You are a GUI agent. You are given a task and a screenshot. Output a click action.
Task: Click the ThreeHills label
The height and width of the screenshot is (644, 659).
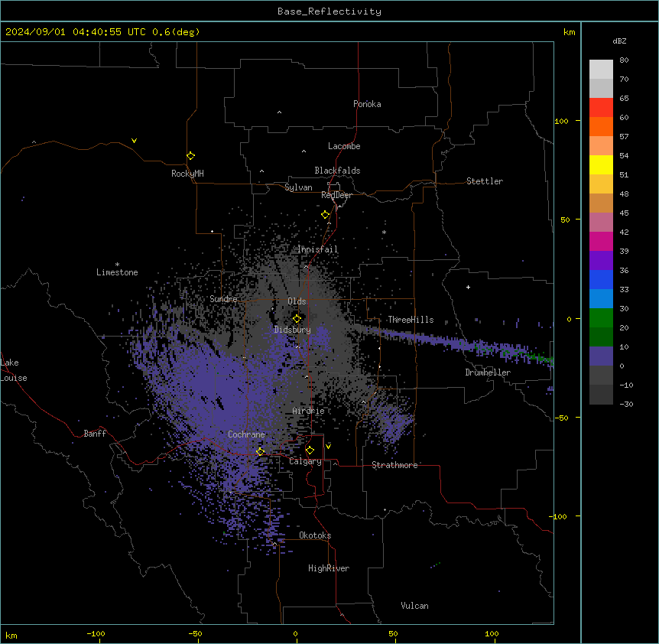click(411, 320)
